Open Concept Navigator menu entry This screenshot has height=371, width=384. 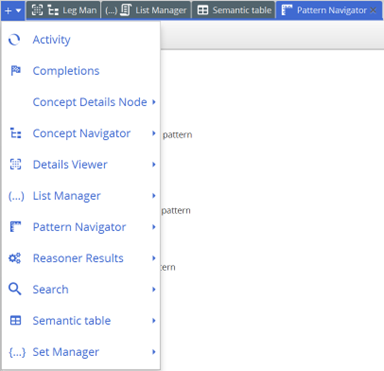[x=81, y=133]
